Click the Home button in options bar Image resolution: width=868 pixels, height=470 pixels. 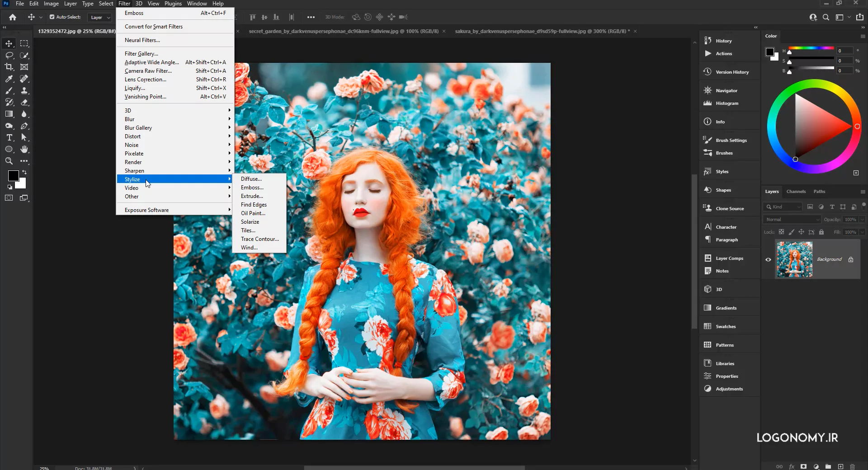13,17
